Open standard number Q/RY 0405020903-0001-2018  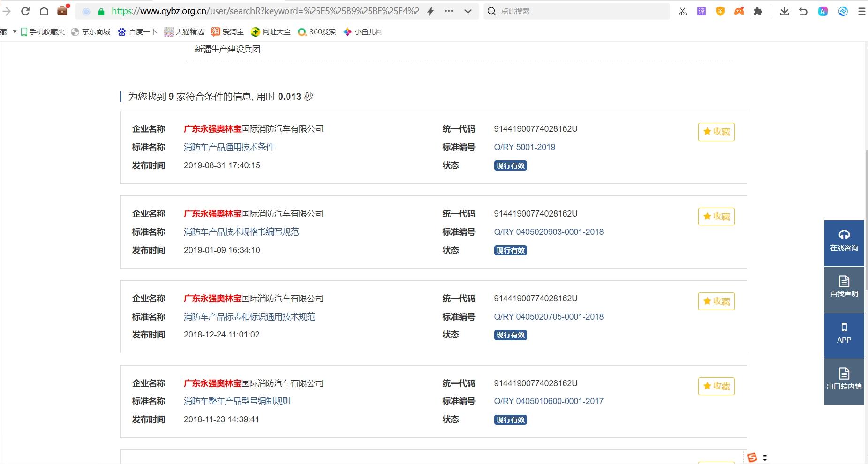point(549,232)
